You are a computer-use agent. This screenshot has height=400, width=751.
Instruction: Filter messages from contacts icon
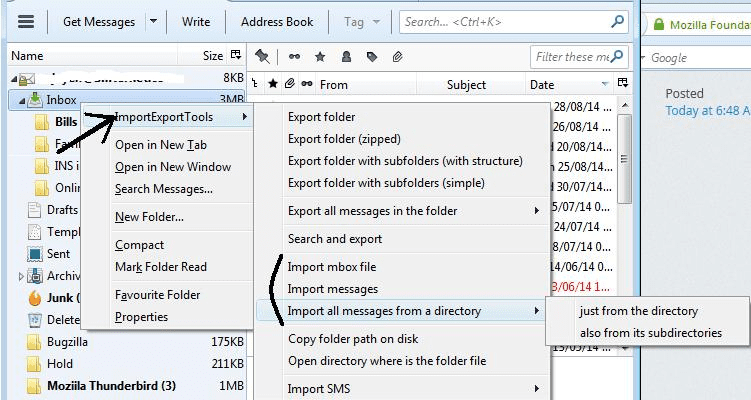point(346,57)
